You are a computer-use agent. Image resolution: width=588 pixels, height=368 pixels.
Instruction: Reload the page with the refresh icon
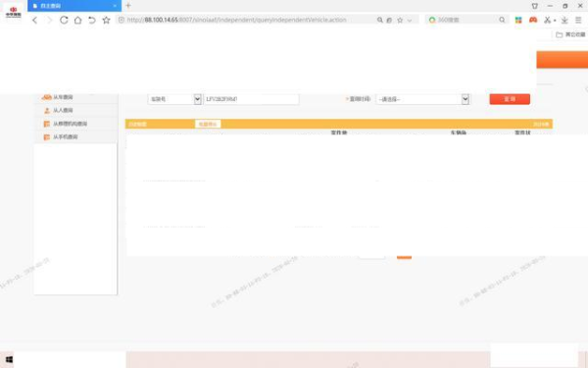[64, 20]
